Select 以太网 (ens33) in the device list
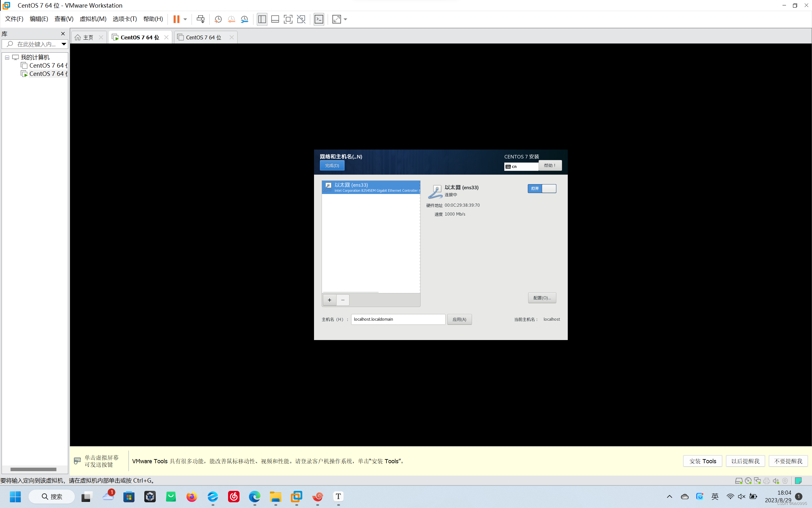Image resolution: width=812 pixels, height=508 pixels. (x=371, y=187)
